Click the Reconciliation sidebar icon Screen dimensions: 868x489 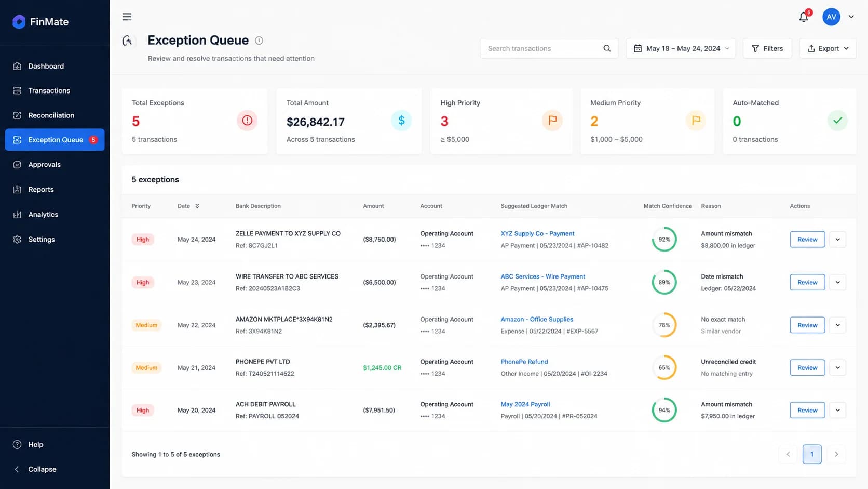[x=17, y=115]
